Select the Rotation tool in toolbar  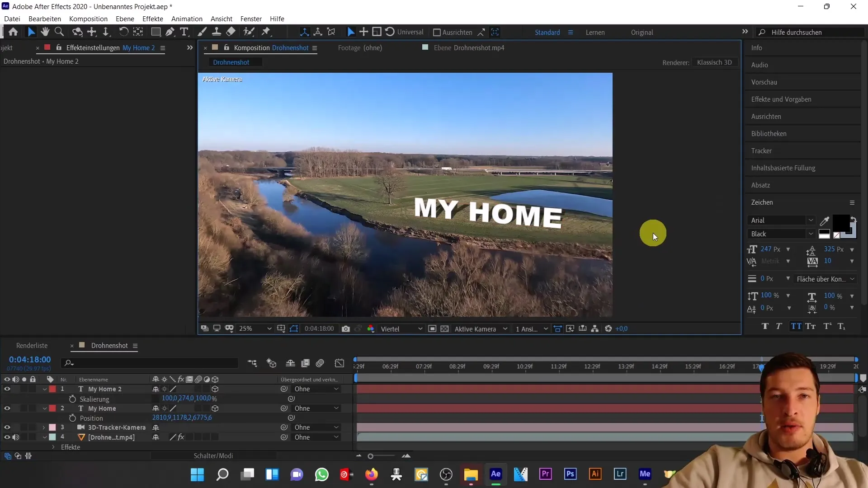pyautogui.click(x=121, y=32)
